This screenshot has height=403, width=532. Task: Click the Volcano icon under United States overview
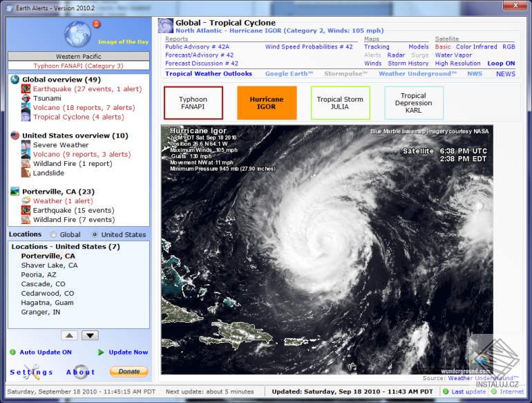(x=26, y=154)
